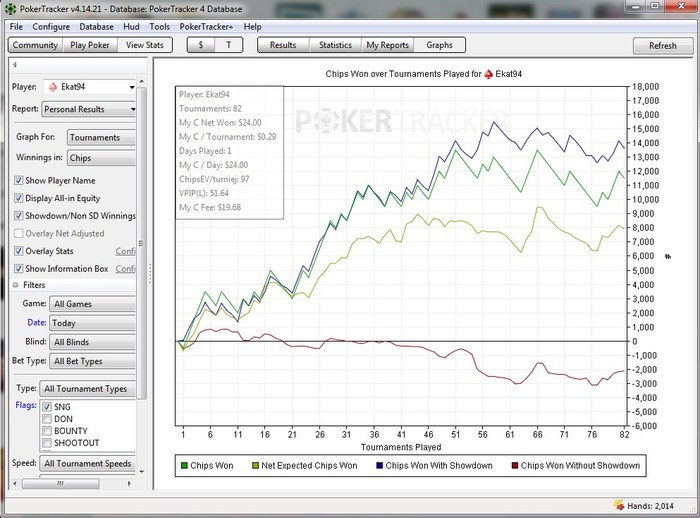This screenshot has height=518, width=700.
Task: Open the Tools menu
Action: pos(159,27)
